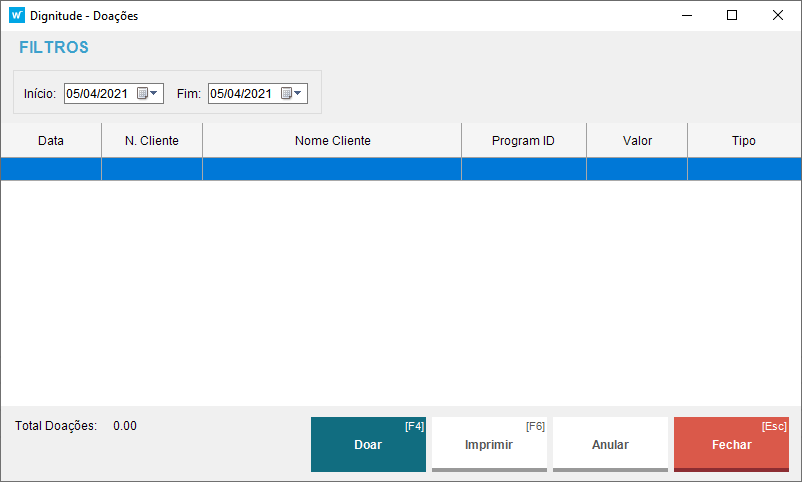802x482 pixels.
Task: Expand the Início date dropdown arrow
Action: (x=155, y=94)
